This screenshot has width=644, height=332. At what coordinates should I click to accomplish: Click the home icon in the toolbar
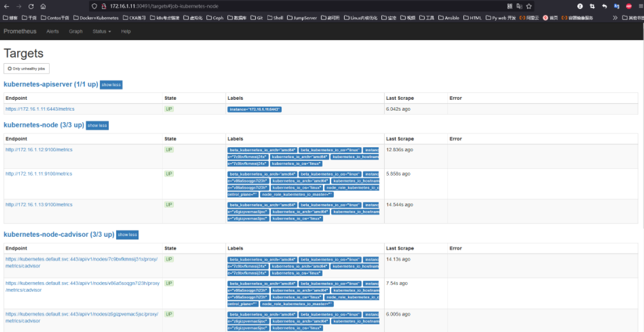[x=43, y=6]
